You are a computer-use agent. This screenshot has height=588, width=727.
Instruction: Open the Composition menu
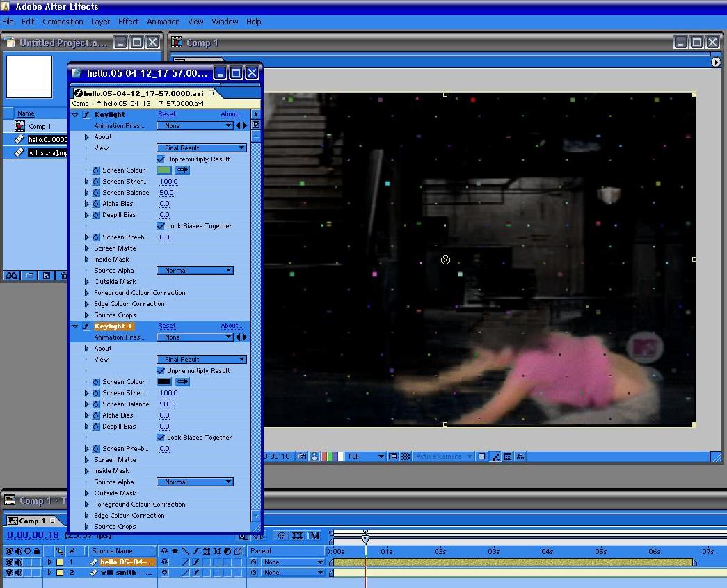pyautogui.click(x=63, y=22)
